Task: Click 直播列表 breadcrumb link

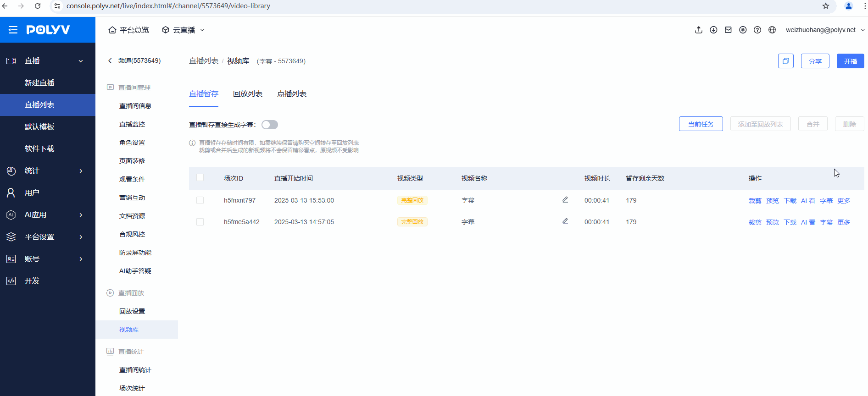Action: [x=204, y=61]
